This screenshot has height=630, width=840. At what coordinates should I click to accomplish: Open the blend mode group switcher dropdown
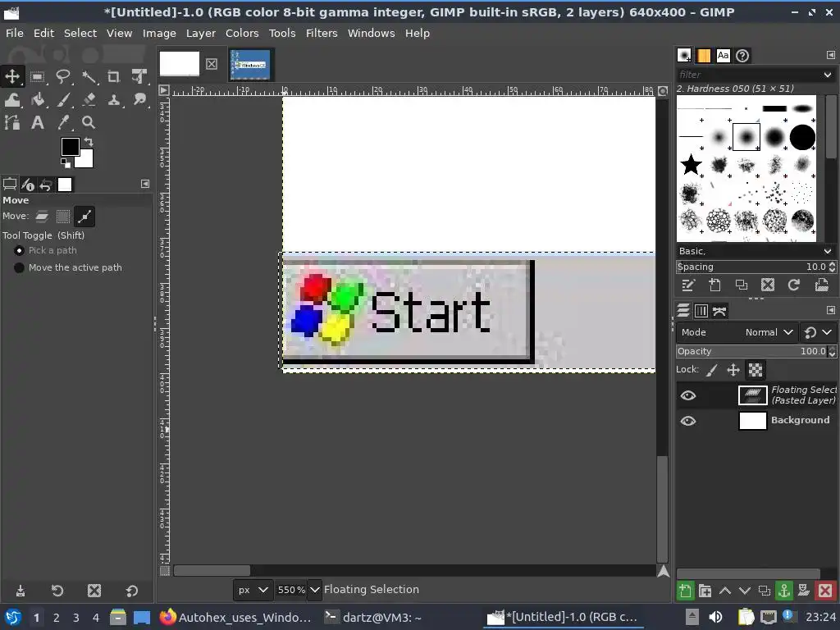coord(818,333)
